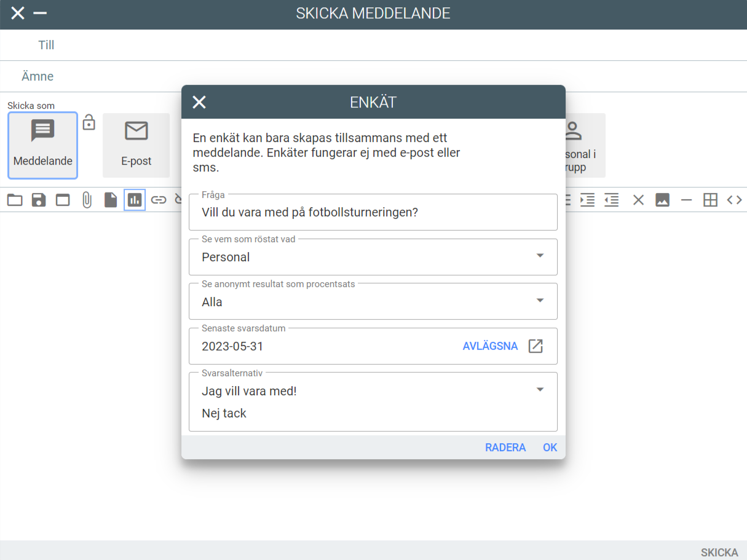
Task: Toggle the padlock icon beside Meddelande
Action: [x=89, y=122]
